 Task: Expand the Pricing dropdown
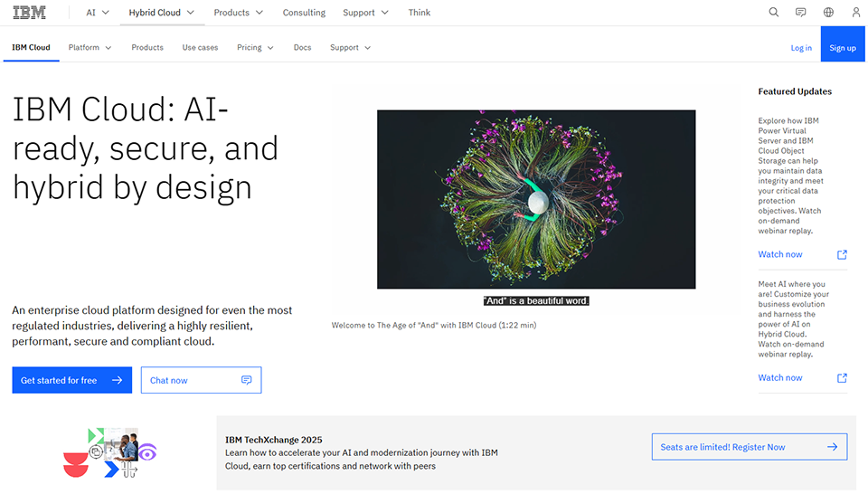click(x=255, y=48)
